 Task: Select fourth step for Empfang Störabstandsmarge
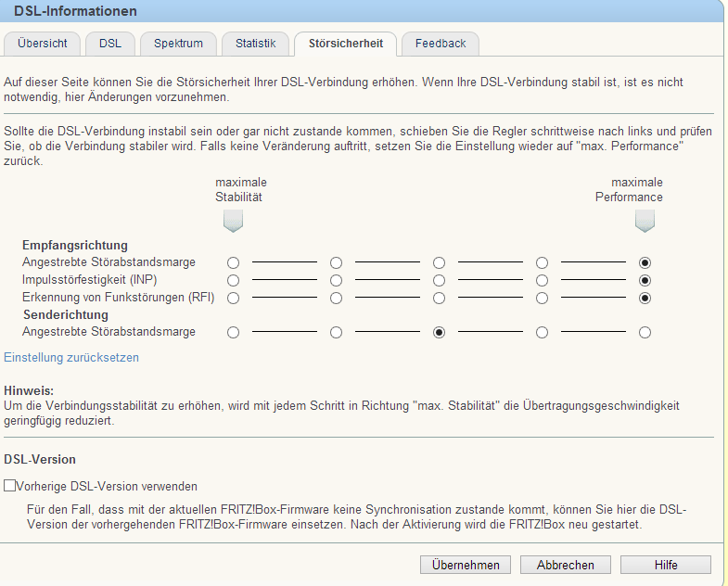[x=542, y=262]
